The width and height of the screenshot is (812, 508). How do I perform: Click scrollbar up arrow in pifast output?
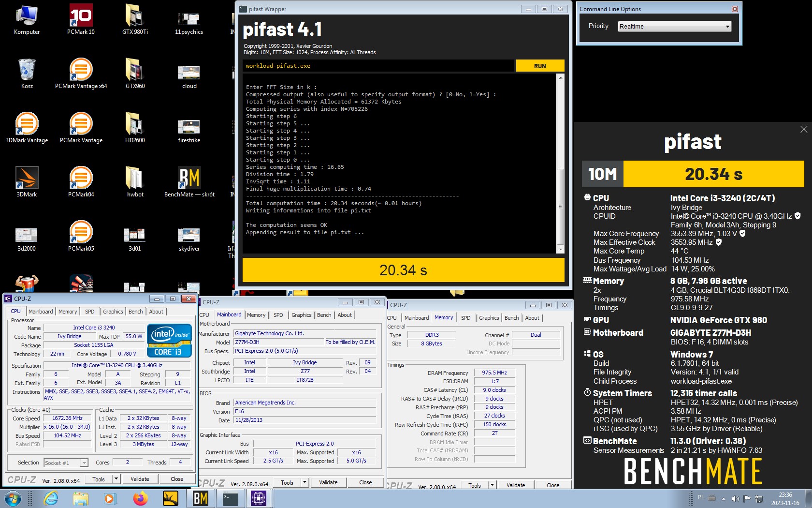(560, 77)
